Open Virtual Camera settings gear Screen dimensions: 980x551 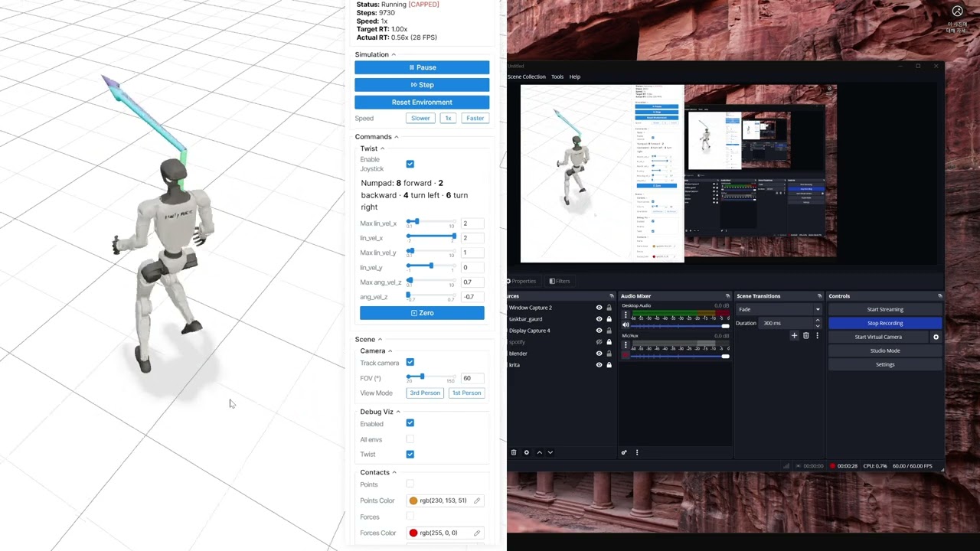936,337
